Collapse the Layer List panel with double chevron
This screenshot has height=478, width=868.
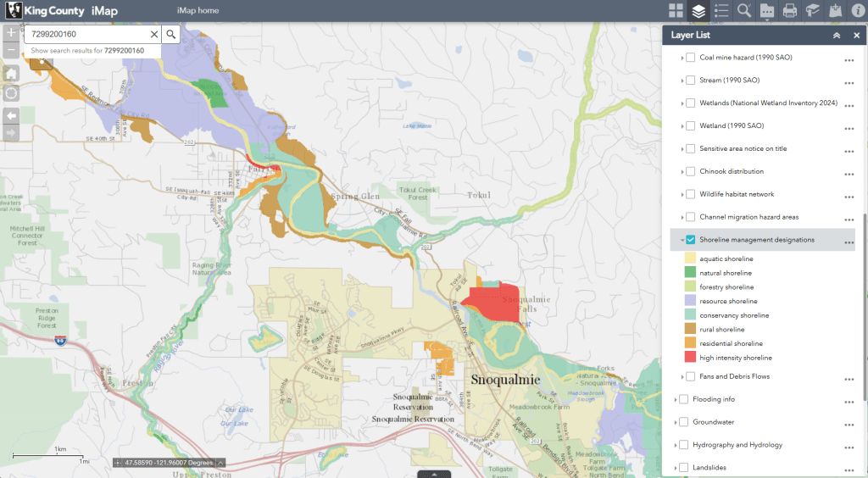coord(837,36)
